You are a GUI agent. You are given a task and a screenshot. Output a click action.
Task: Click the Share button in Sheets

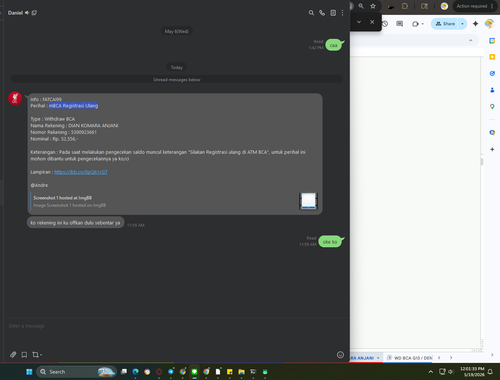[445, 24]
